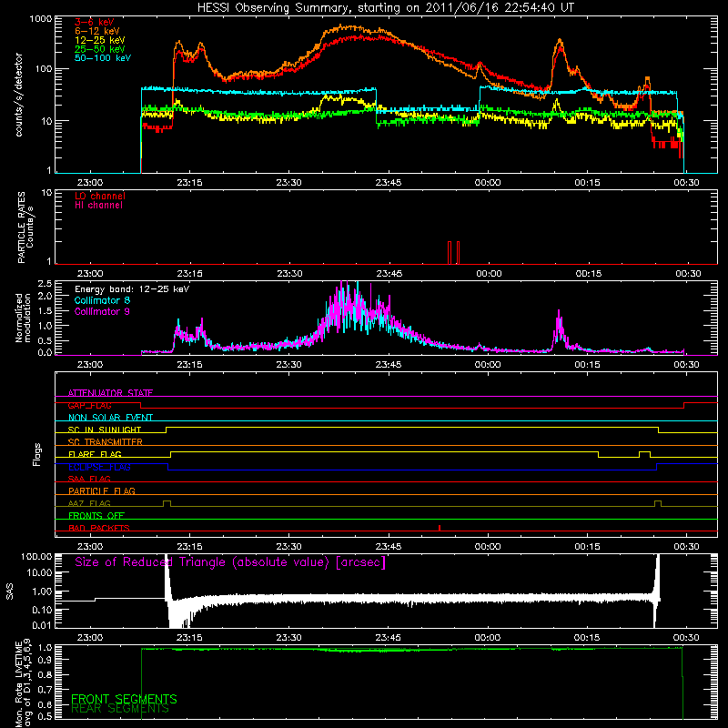Click the Size of Reduced Triangle label

coord(230,562)
